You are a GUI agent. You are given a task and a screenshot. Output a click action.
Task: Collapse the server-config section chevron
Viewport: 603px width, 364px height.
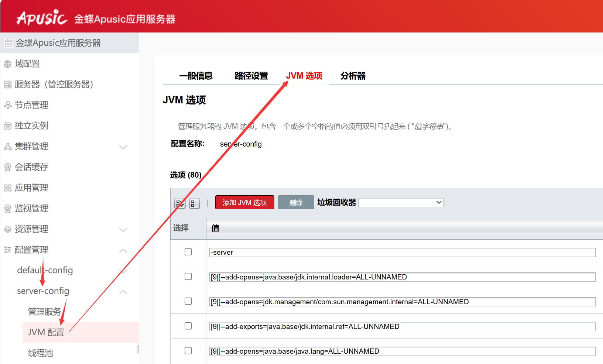click(x=123, y=292)
